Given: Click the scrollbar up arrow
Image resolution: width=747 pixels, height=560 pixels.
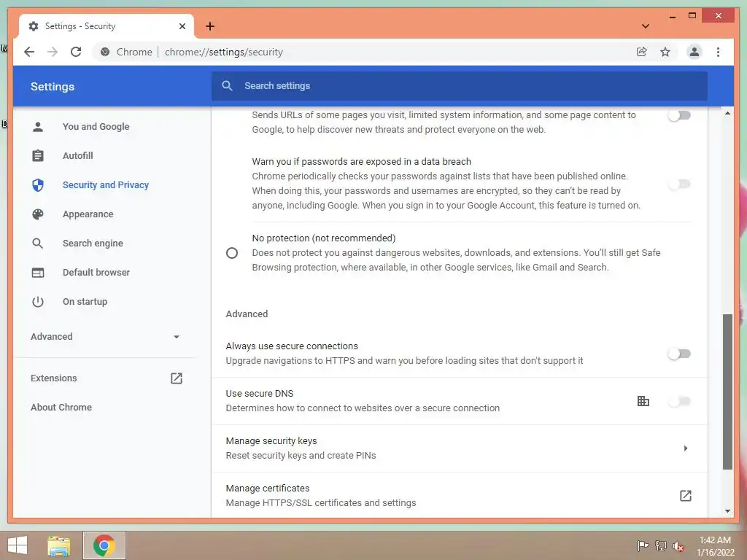Looking at the screenshot, I should pos(727,113).
